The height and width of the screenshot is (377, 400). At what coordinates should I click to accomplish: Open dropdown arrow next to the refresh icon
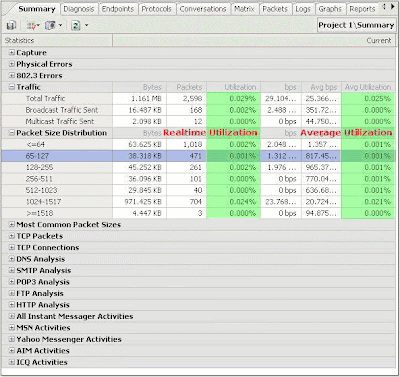tap(86, 25)
